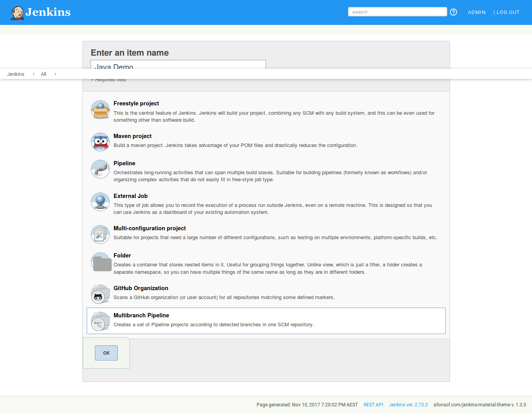532x413 pixels.
Task: Click the item name text field
Action: 178,65
